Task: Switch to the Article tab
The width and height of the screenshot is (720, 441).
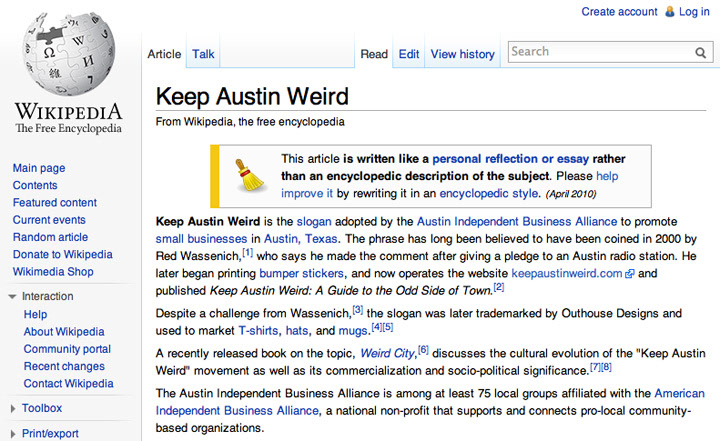Action: (164, 54)
